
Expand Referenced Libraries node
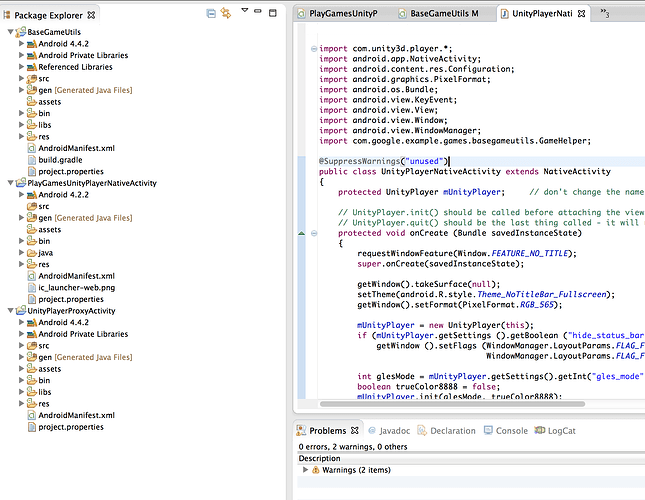point(21,67)
